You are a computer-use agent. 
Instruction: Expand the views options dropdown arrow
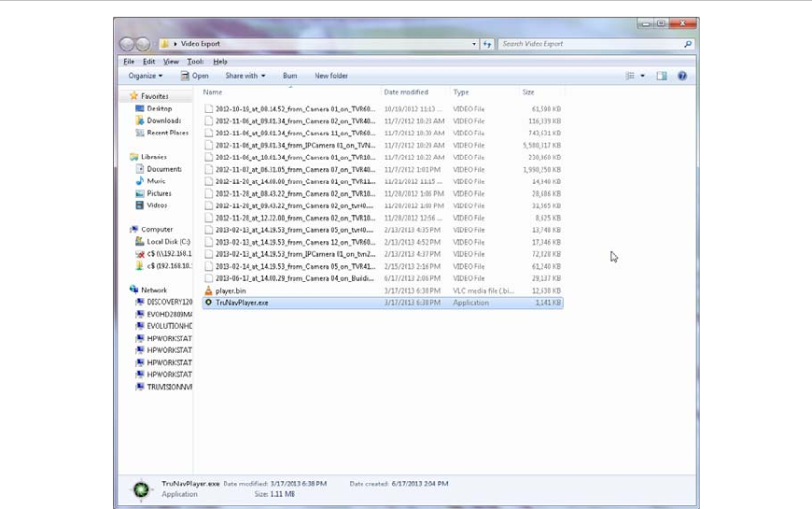coord(643,76)
